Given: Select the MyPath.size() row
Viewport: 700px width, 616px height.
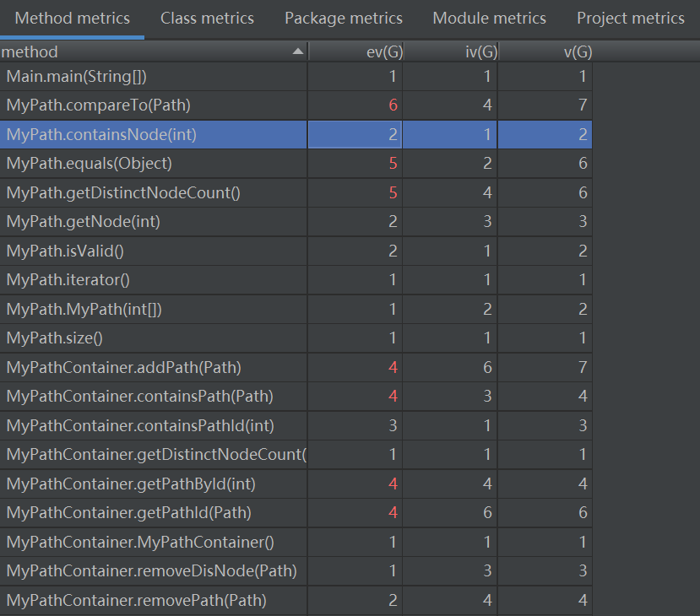Looking at the screenshot, I should pyautogui.click(x=296, y=338).
